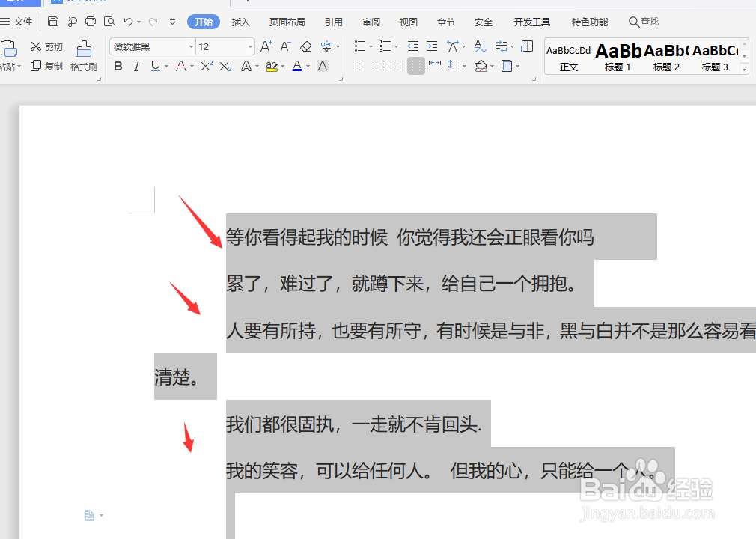Set left text alignment
The width and height of the screenshot is (756, 539).
pos(360,66)
